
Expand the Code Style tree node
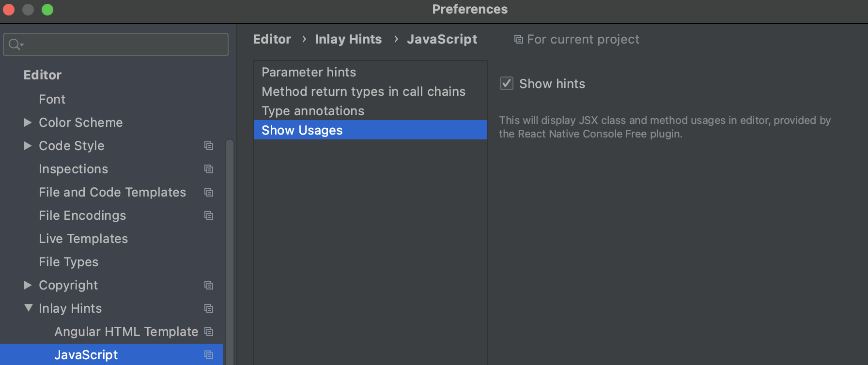pyautogui.click(x=28, y=146)
